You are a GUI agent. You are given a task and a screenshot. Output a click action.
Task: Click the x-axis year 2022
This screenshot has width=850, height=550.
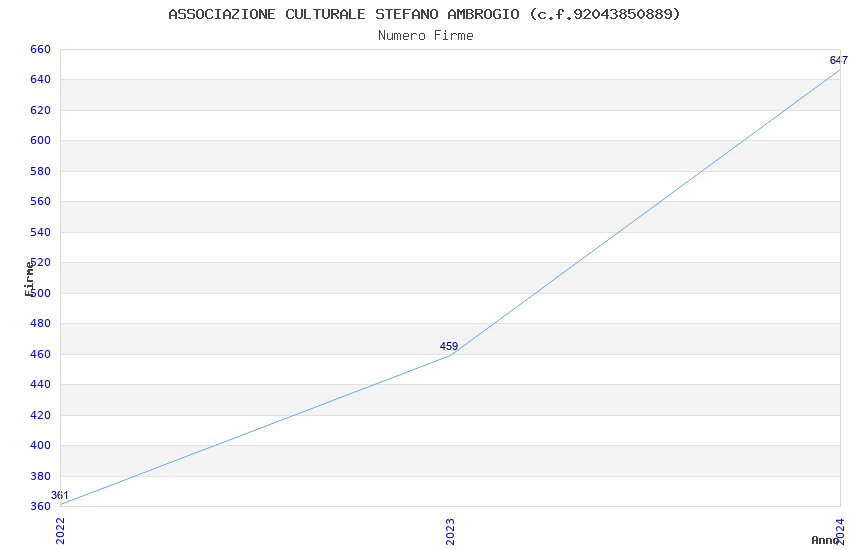click(60, 531)
